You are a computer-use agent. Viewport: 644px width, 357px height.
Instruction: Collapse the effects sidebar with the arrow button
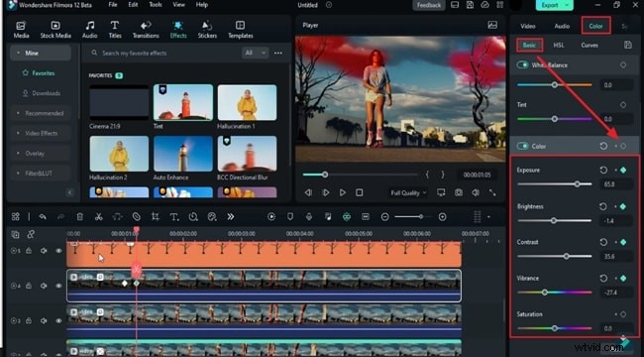[x=69, y=192]
